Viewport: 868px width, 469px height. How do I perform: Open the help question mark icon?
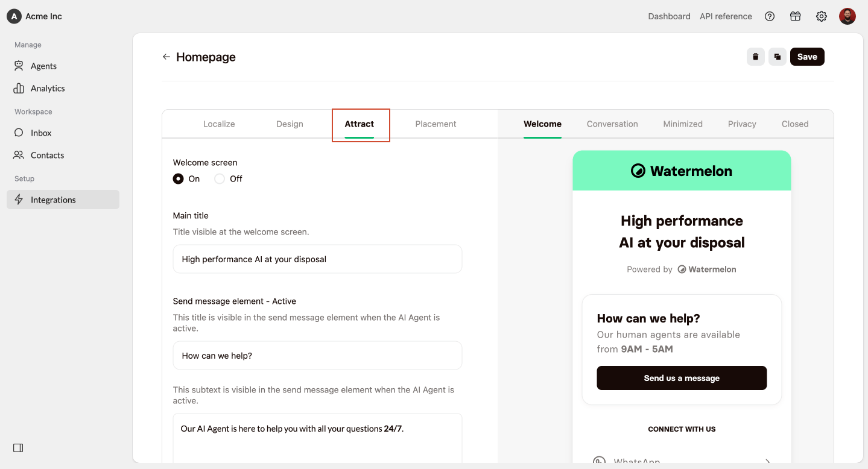[x=770, y=16]
